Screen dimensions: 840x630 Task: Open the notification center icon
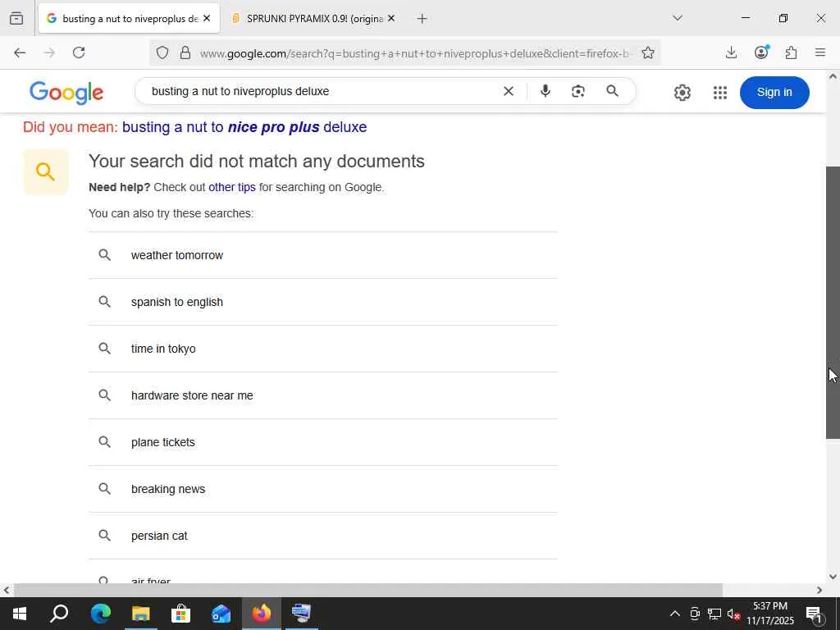(x=815, y=614)
